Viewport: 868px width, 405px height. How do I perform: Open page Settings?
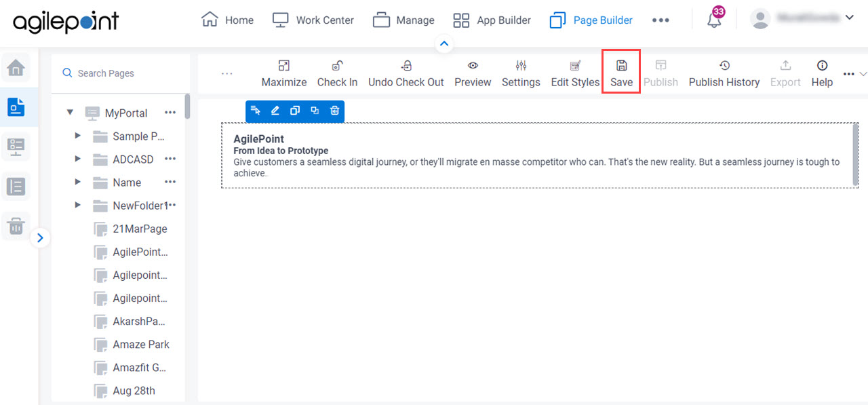pos(521,74)
